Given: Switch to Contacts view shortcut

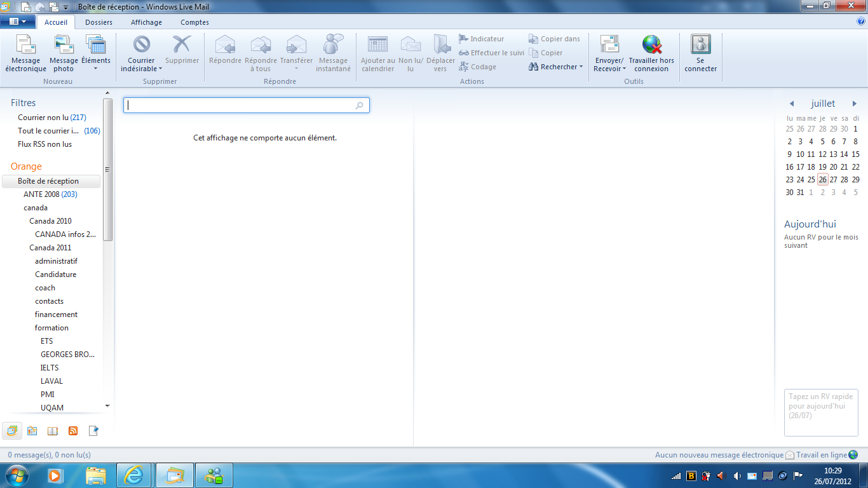Looking at the screenshot, I should click(x=53, y=431).
